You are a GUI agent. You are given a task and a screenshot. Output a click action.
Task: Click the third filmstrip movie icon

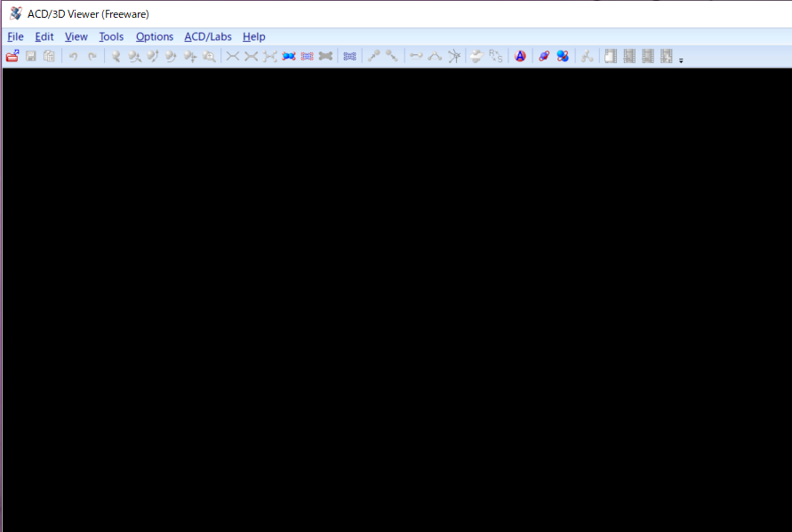pos(648,56)
